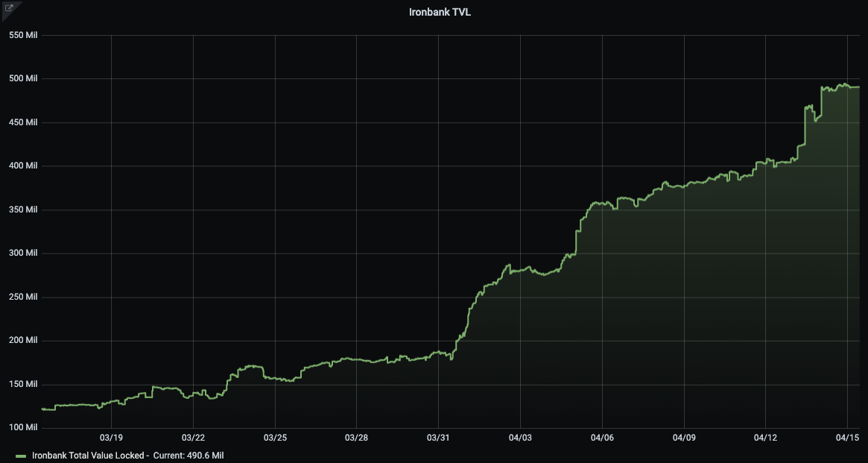
Task: Click the 04/03 date label
Action: [520, 438]
